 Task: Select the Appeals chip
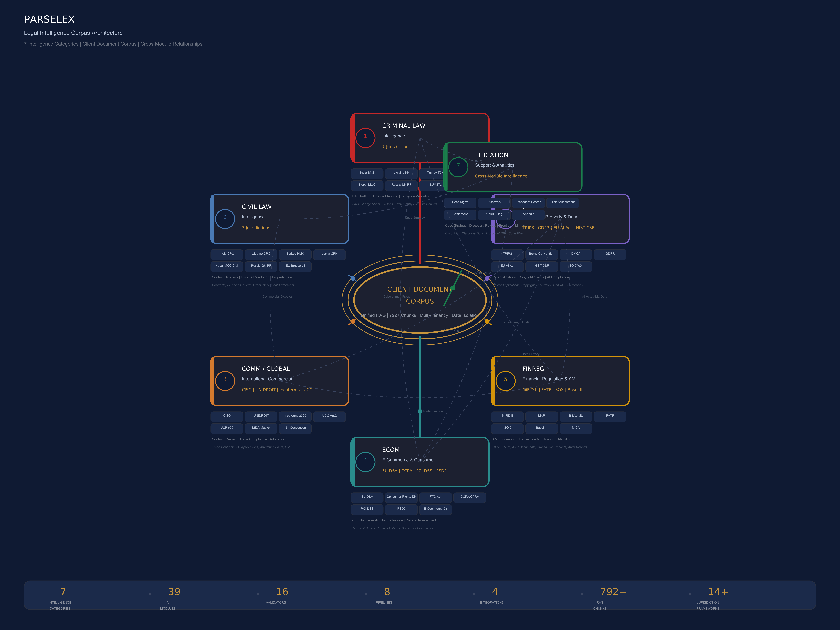pyautogui.click(x=529, y=215)
